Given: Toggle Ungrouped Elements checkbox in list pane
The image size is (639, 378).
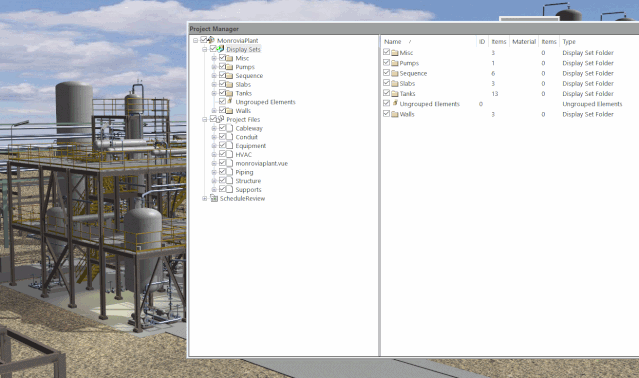Looking at the screenshot, I should click(386, 103).
